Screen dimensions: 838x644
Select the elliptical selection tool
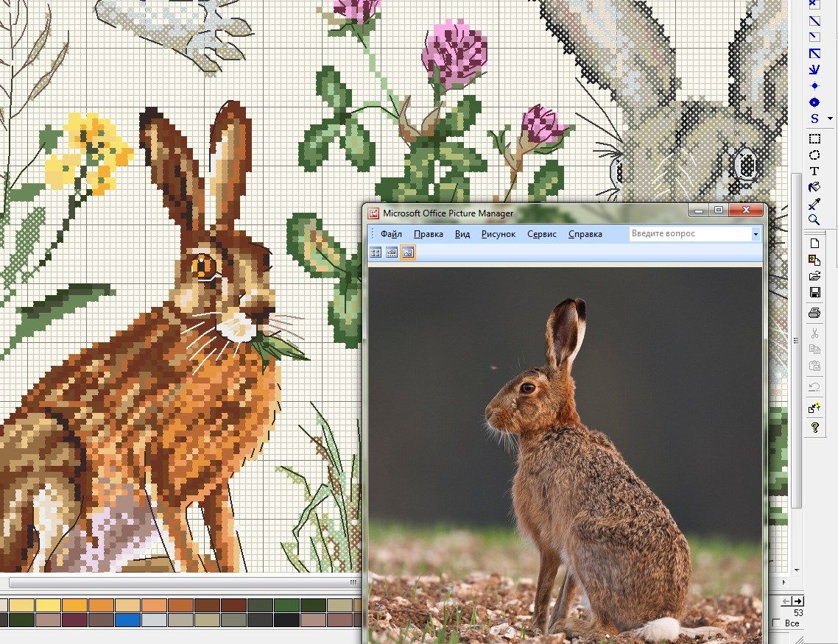pyautogui.click(x=814, y=155)
